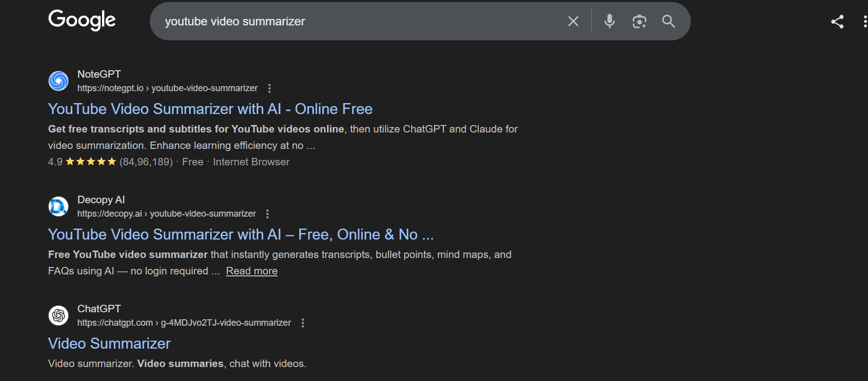
Task: Click the share icon at top right
Action: [x=837, y=21]
